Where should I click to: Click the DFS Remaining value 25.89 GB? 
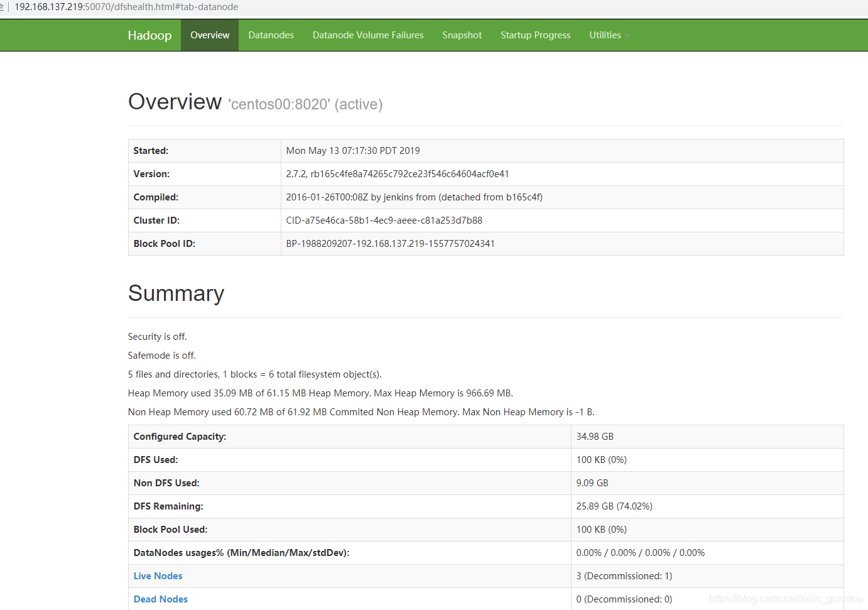(x=614, y=506)
